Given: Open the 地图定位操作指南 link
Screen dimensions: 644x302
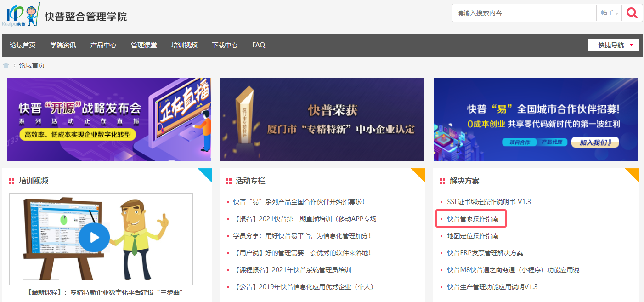Looking at the screenshot, I should tap(473, 236).
